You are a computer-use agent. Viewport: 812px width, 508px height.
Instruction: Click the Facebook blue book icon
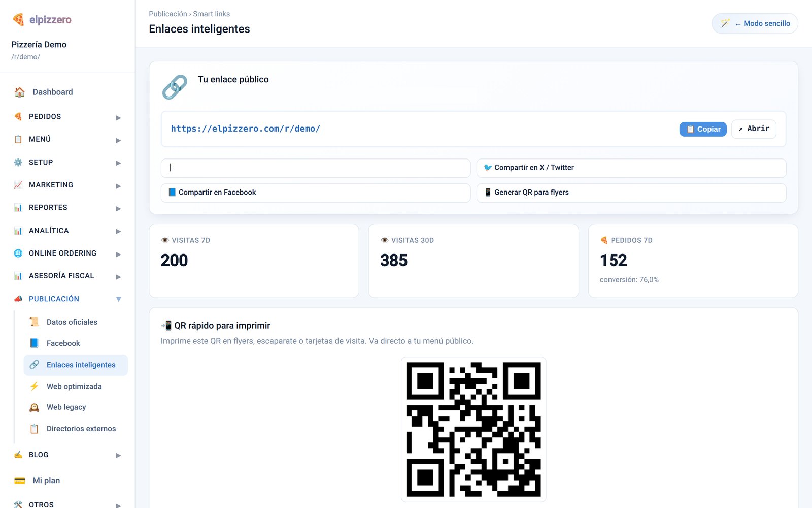tap(35, 343)
